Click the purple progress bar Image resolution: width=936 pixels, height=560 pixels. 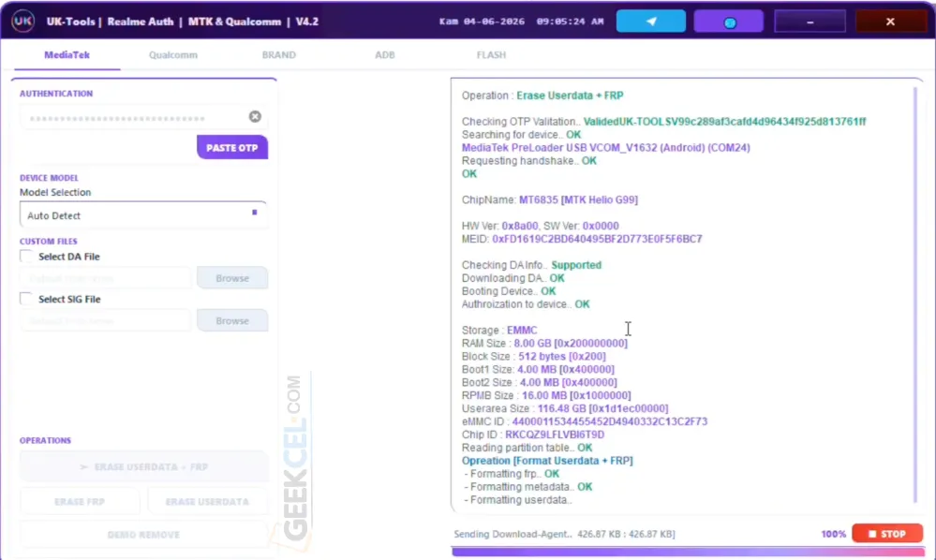pos(688,553)
